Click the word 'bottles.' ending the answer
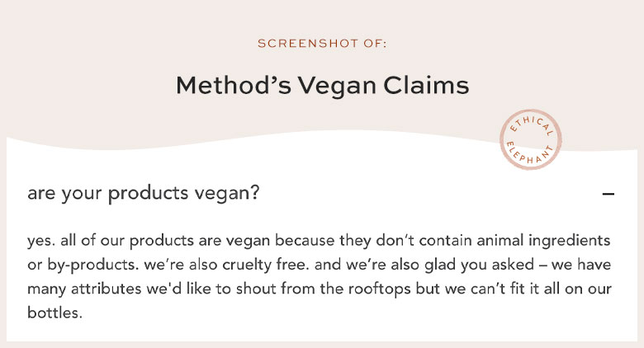This screenshot has height=348, width=644. tap(54, 313)
